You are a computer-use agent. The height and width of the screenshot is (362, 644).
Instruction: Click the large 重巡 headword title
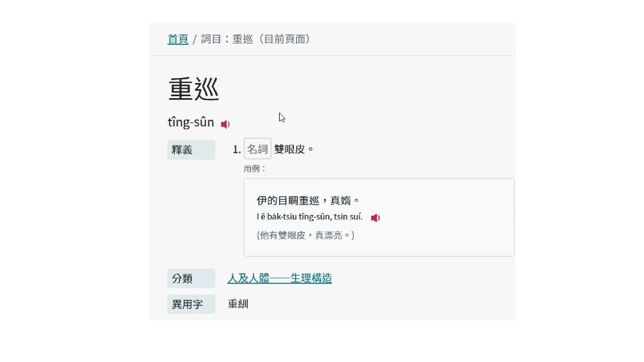point(194,89)
